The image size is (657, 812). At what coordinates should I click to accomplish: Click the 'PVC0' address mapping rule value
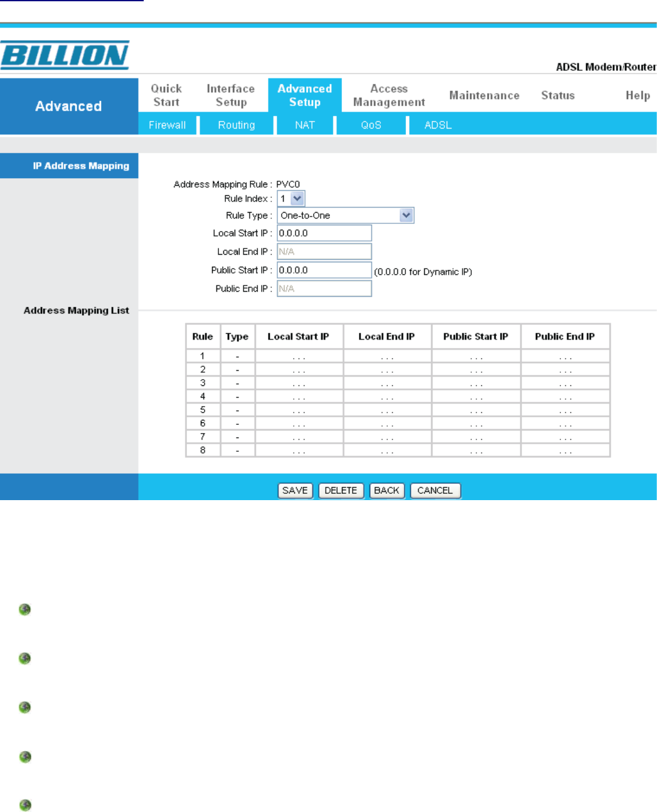pyautogui.click(x=288, y=184)
